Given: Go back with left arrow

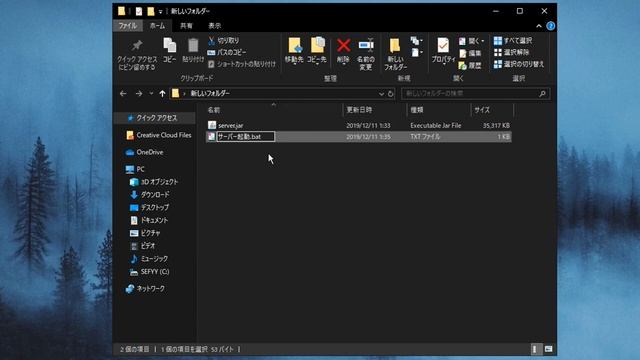Looking at the screenshot, I should [x=123, y=94].
